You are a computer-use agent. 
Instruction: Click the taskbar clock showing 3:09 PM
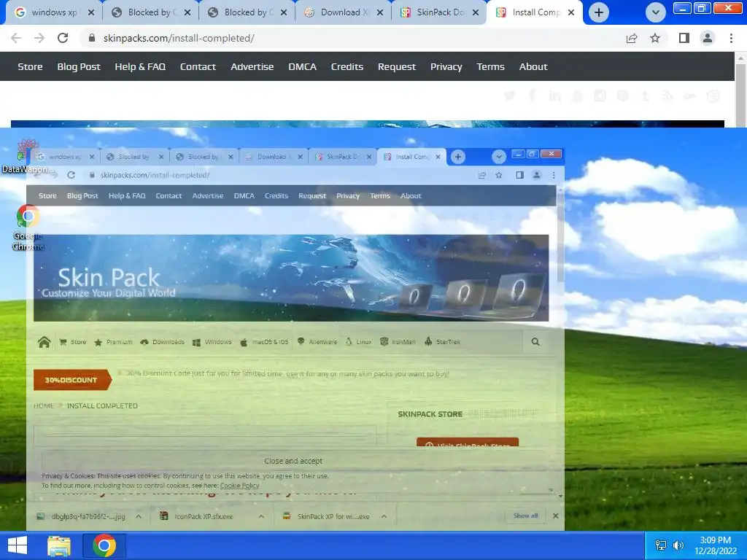click(716, 545)
